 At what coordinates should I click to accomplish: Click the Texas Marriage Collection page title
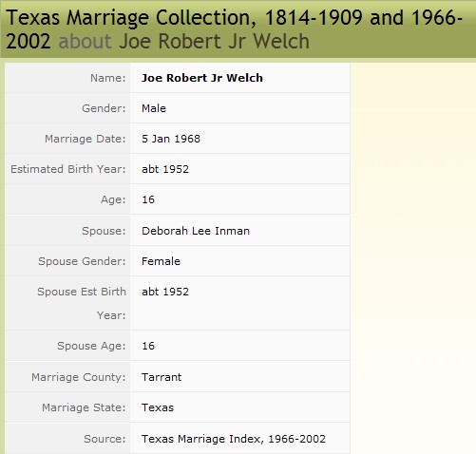point(234,29)
